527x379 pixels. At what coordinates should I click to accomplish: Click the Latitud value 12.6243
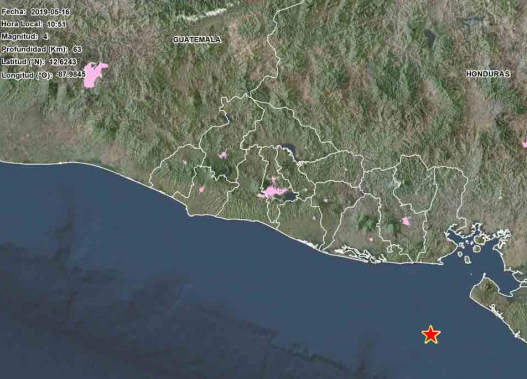click(x=63, y=62)
